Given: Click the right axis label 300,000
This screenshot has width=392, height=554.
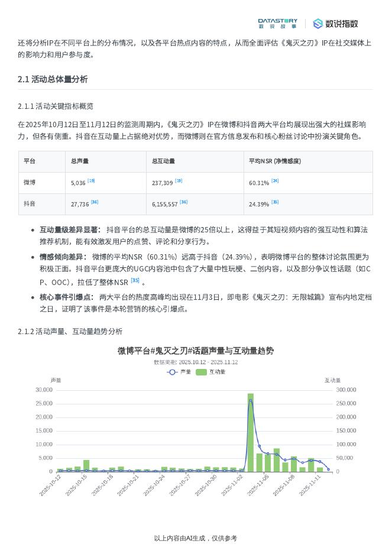Looking at the screenshot, I should pos(346,390).
